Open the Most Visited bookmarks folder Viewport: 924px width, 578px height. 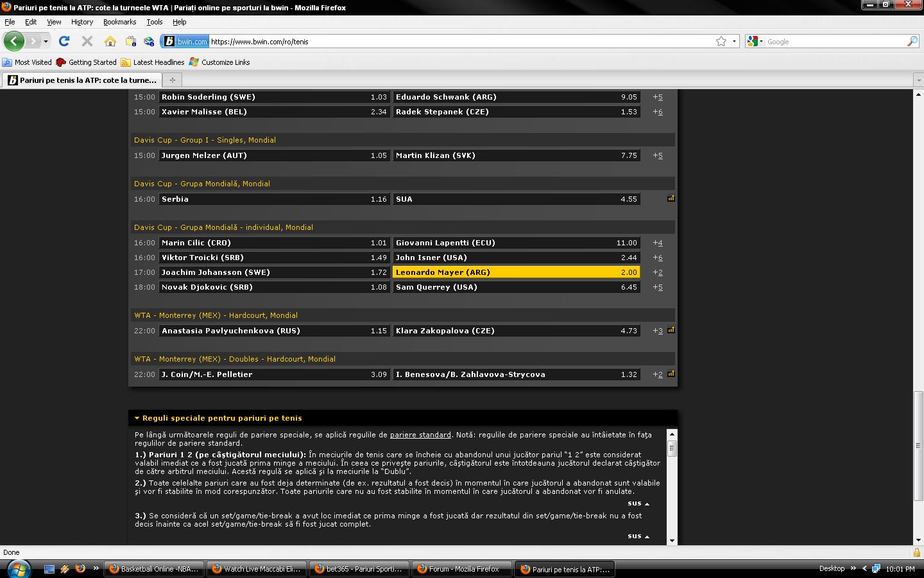click(27, 62)
